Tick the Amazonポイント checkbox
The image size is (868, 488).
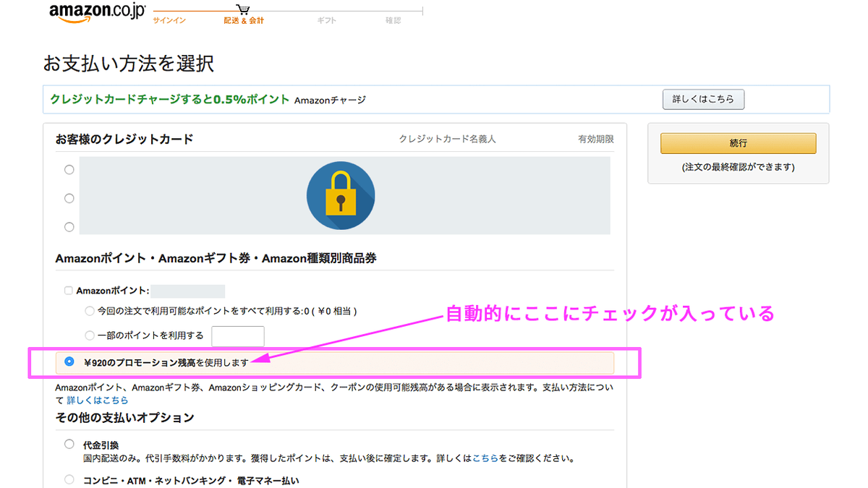click(x=69, y=291)
